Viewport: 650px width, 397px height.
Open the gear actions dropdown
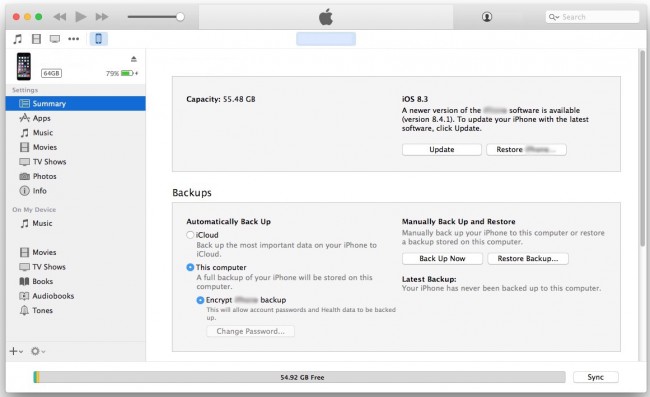click(38, 351)
